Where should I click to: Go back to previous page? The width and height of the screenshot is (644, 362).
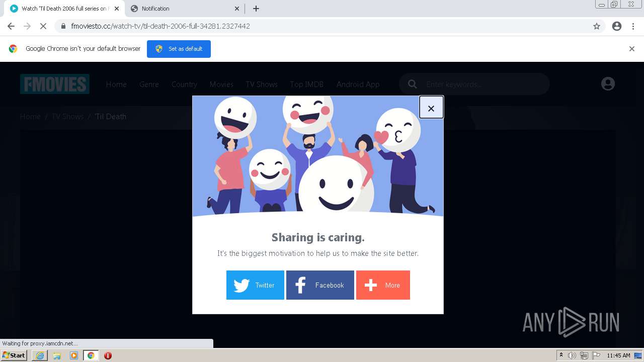(11, 26)
